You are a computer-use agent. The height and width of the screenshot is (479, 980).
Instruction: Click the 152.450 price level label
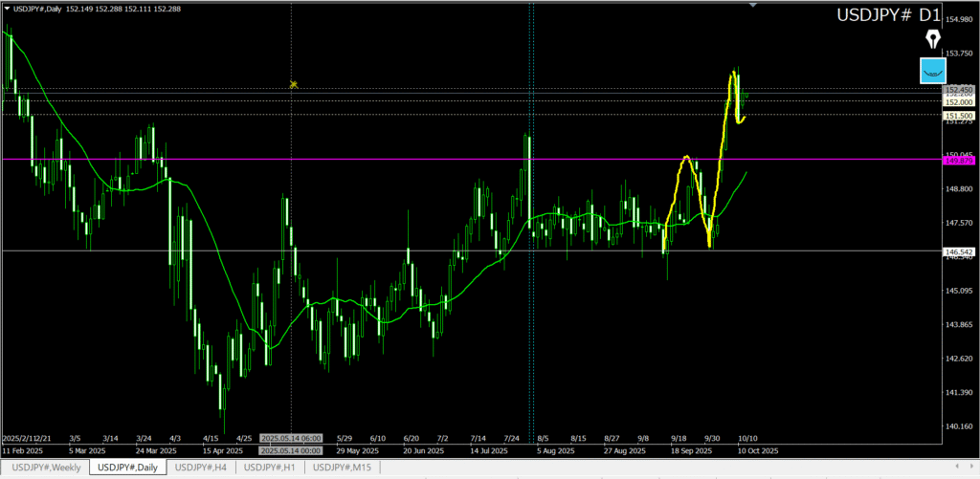coord(958,90)
